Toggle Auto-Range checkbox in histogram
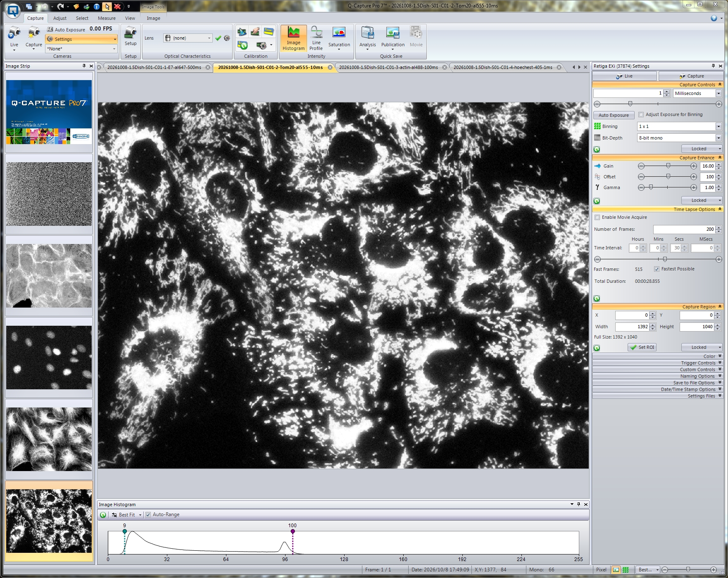The height and width of the screenshot is (578, 728). point(148,515)
